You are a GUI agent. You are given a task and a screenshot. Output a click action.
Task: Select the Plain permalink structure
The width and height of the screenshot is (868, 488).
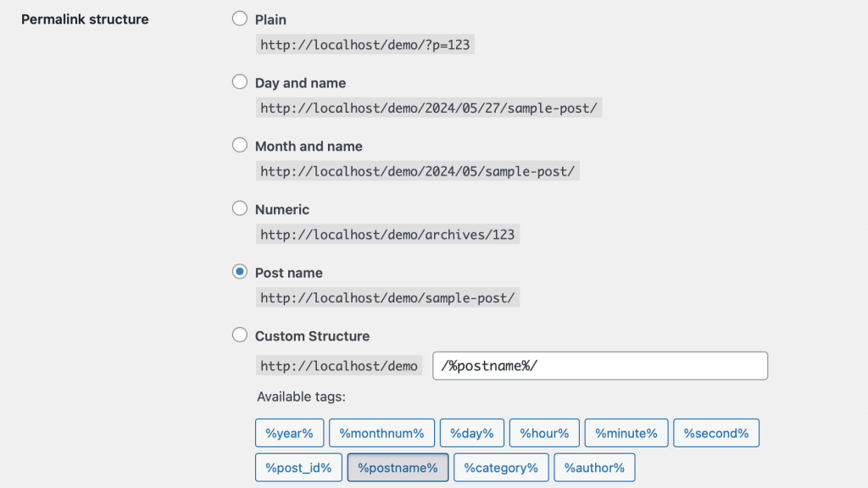coord(239,18)
